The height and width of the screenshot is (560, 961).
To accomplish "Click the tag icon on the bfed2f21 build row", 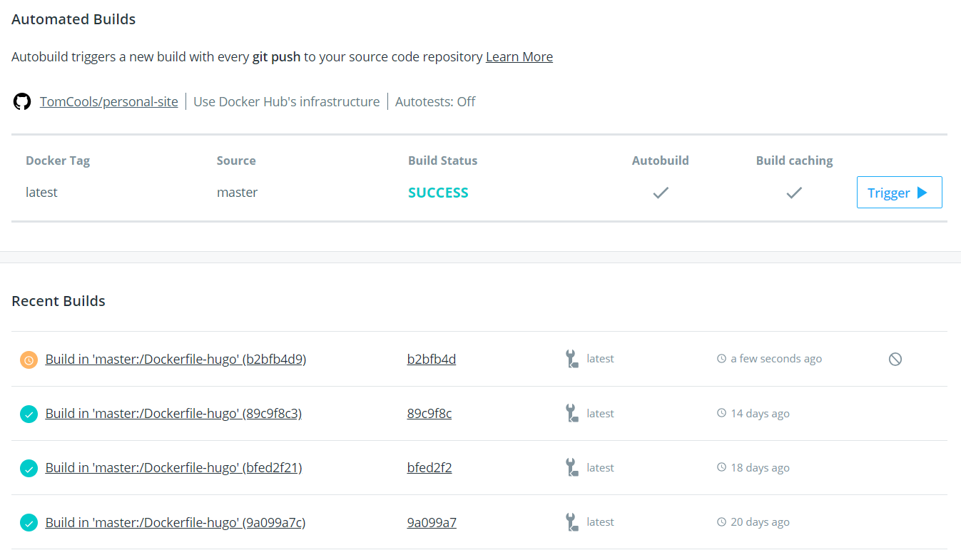I will [571, 468].
